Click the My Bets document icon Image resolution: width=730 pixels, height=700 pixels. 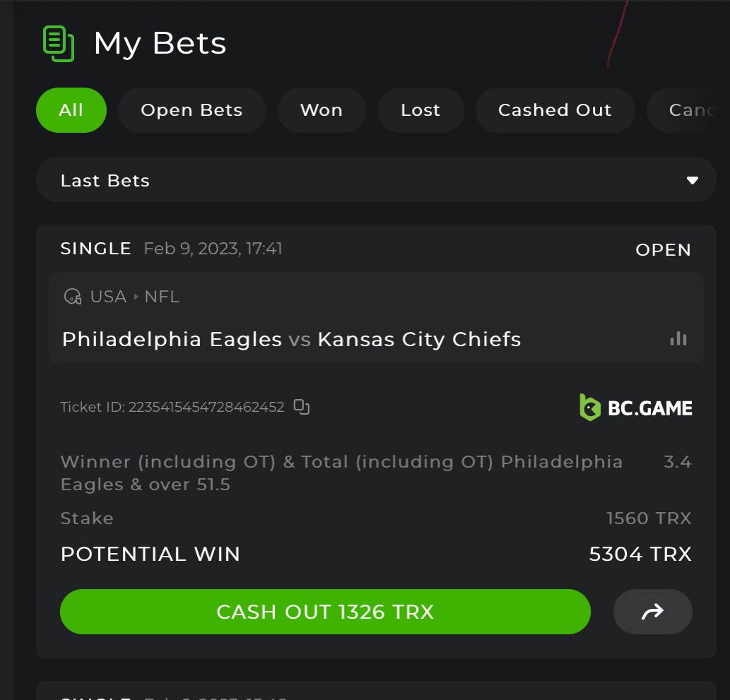(59, 44)
